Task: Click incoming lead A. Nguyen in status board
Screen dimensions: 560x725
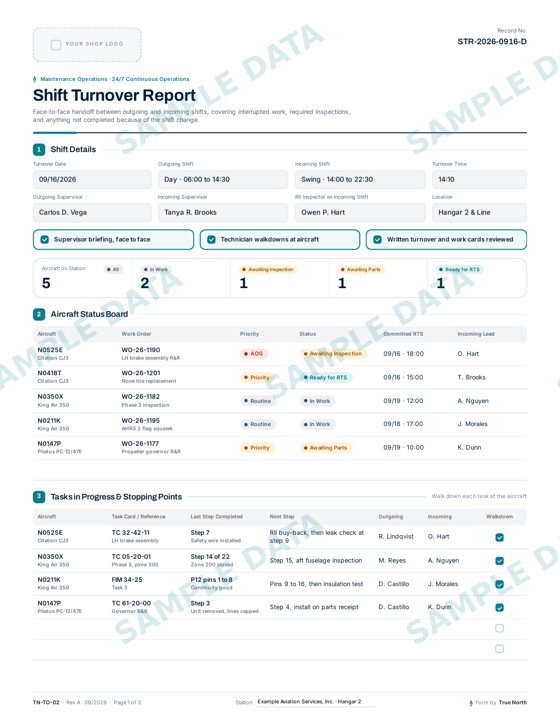Action: 473,401
